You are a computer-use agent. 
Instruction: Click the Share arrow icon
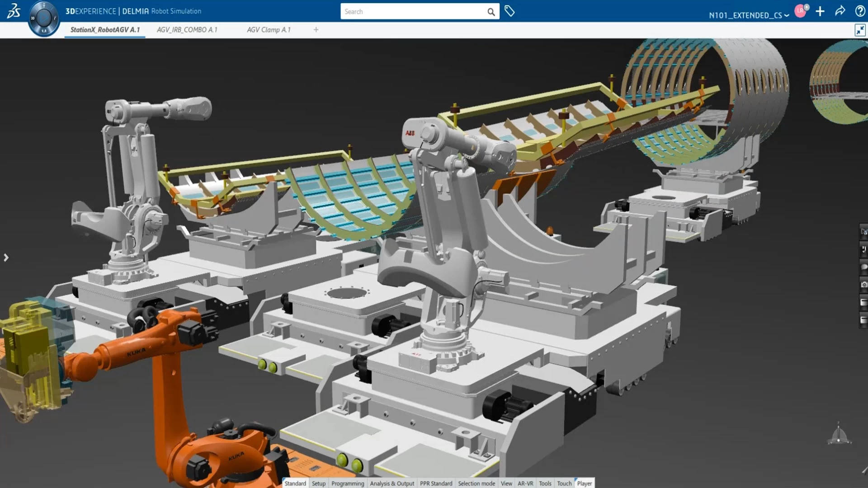click(840, 11)
